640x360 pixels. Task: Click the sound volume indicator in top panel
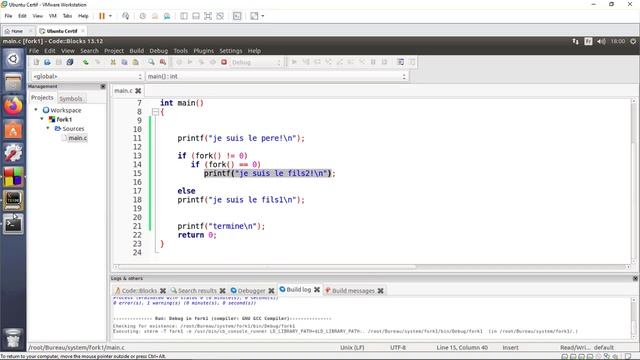[x=601, y=41]
